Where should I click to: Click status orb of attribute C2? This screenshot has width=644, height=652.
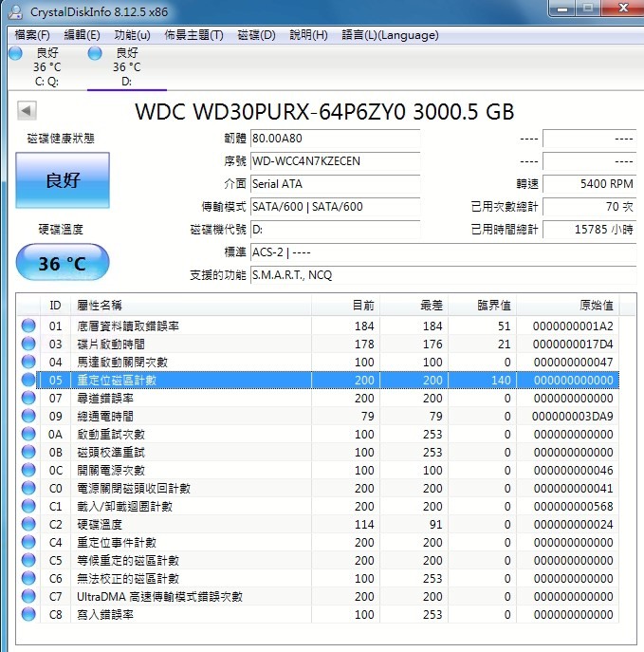pos(28,524)
